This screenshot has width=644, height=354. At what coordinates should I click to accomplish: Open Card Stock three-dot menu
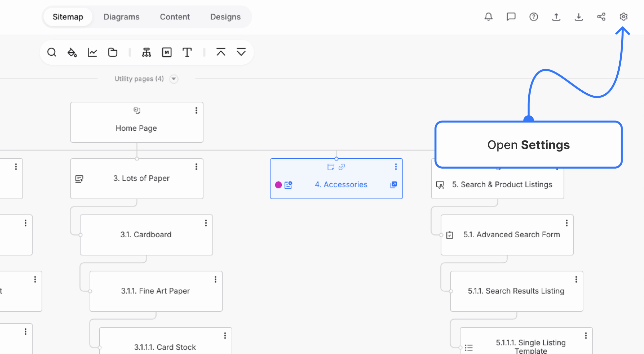pos(225,336)
